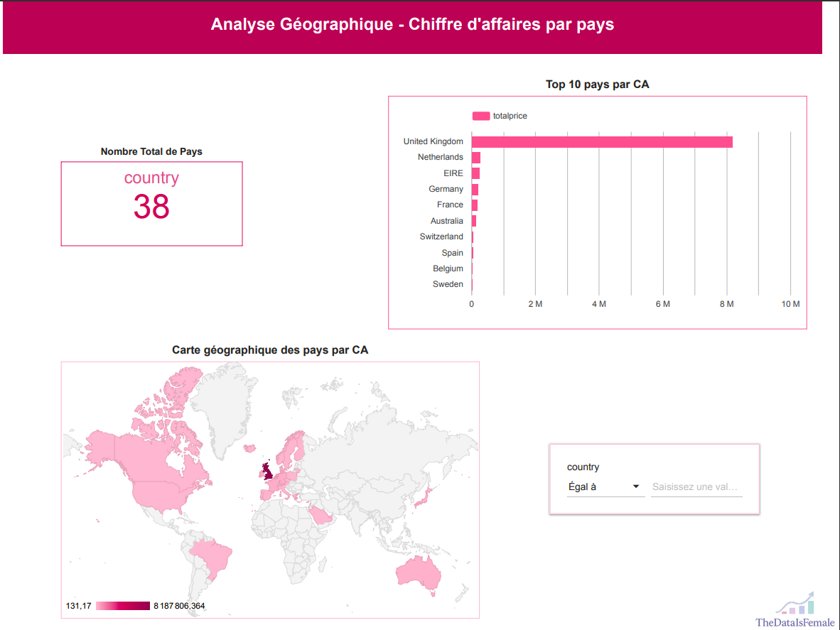Click the map color gradient legend bar
Image resolution: width=840 pixels, height=630 pixels.
pyautogui.click(x=123, y=606)
